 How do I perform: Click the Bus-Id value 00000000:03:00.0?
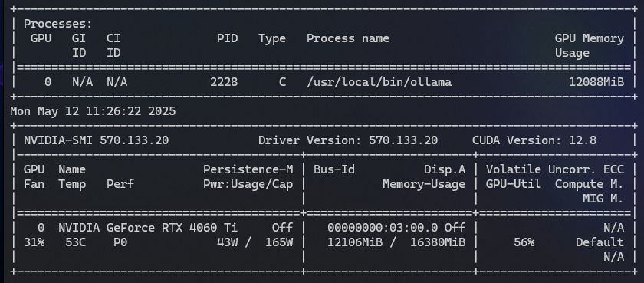pyautogui.click(x=383, y=228)
